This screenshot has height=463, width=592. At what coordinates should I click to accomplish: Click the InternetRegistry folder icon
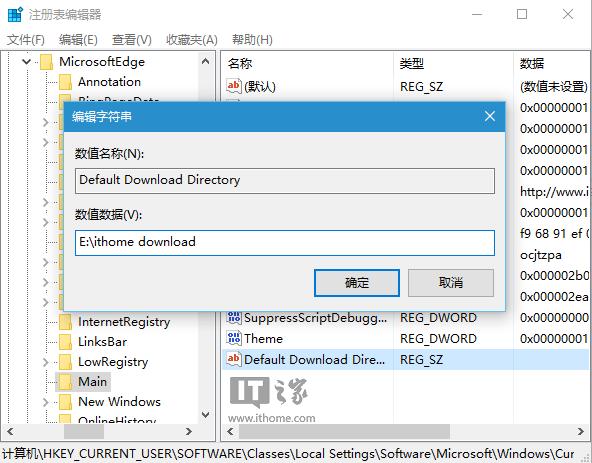65,322
